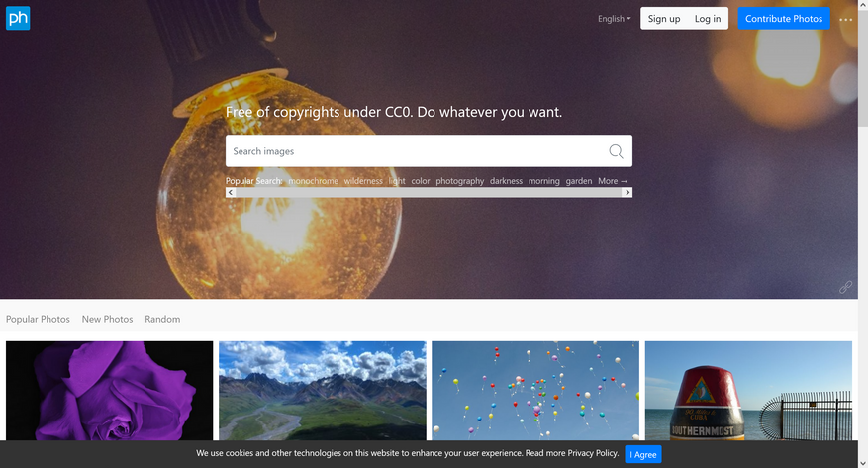Click the Log in button
Screen dimensions: 868x468
pyautogui.click(x=708, y=19)
